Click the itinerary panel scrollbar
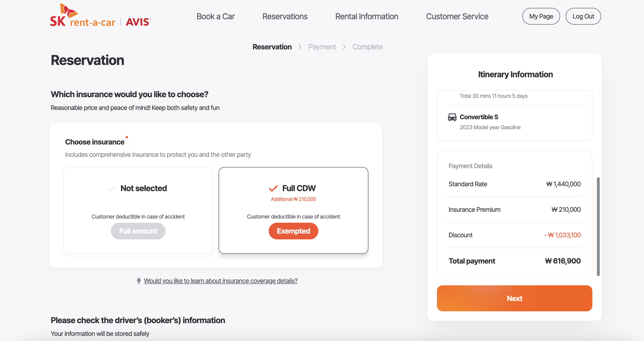 598,226
